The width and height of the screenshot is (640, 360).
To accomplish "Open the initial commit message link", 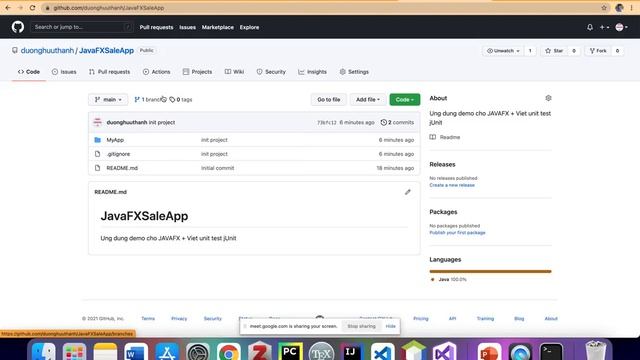I will pyautogui.click(x=218, y=168).
